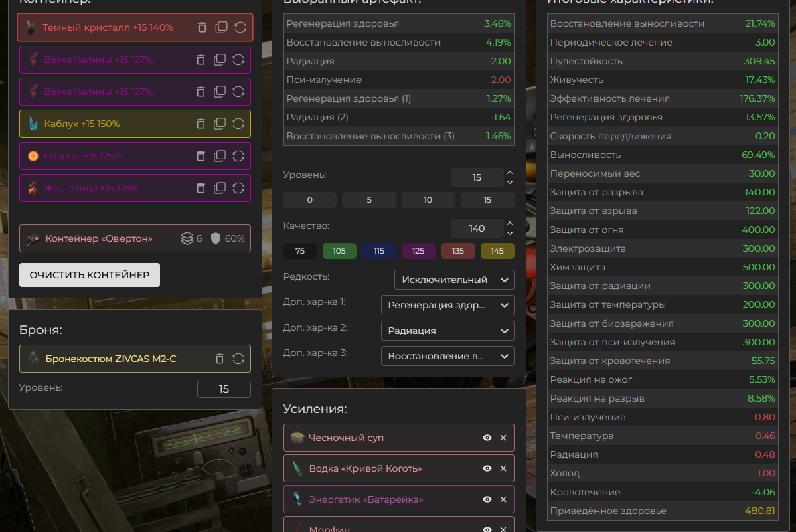Click the Приведённое здоровье stat label

point(608,511)
